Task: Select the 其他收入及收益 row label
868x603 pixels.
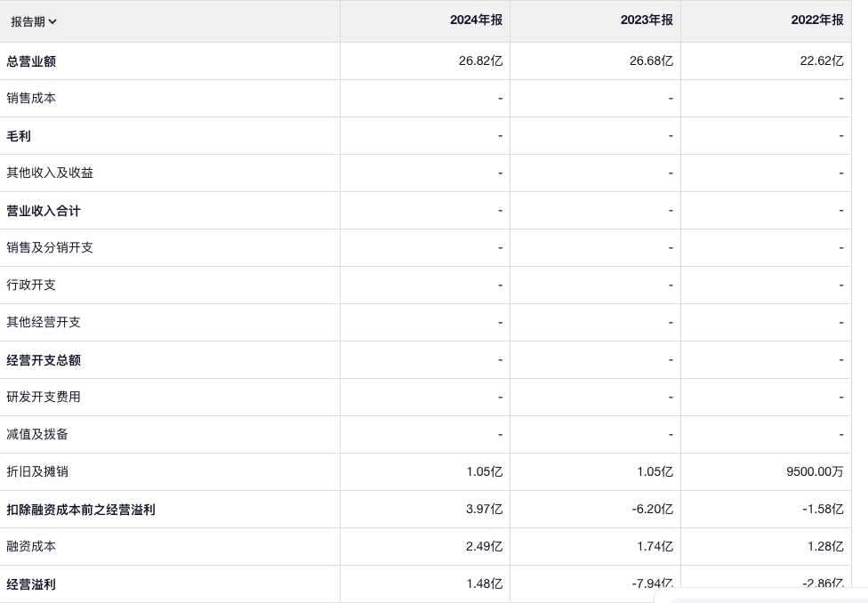Action: (x=50, y=173)
